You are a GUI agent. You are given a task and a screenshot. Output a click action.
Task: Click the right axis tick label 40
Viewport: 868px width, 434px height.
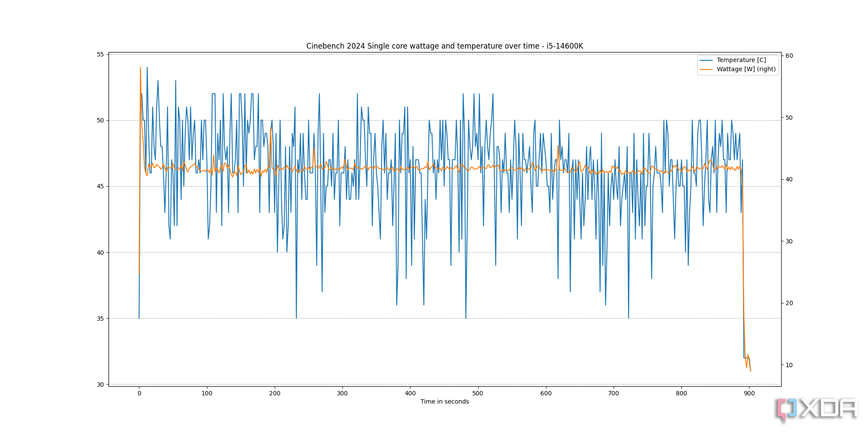[789, 179]
